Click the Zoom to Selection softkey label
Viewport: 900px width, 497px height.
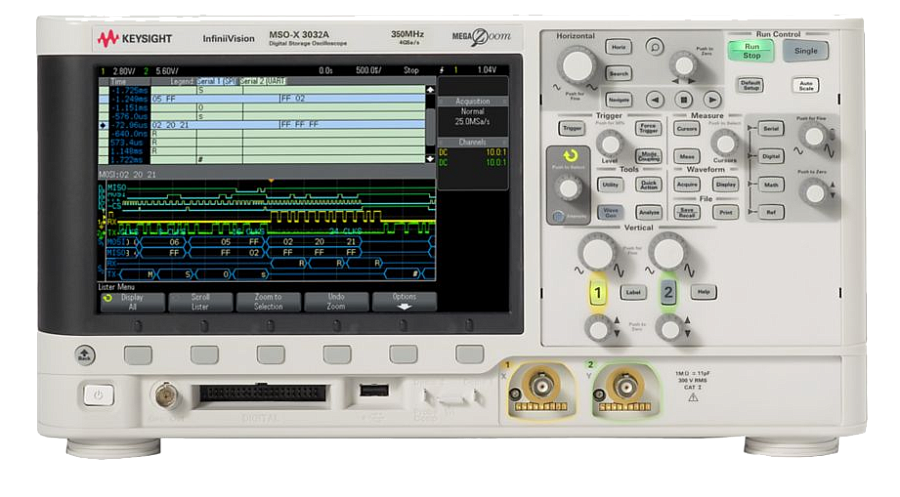coord(268,302)
